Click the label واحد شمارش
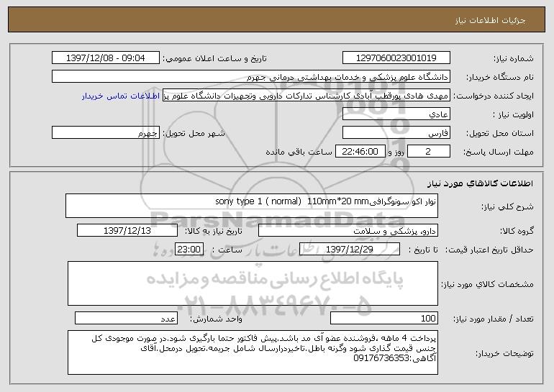 [x=217, y=319]
